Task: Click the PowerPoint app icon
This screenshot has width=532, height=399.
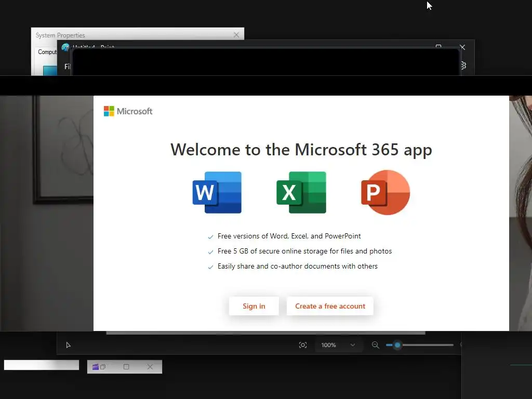Action: pos(385,192)
